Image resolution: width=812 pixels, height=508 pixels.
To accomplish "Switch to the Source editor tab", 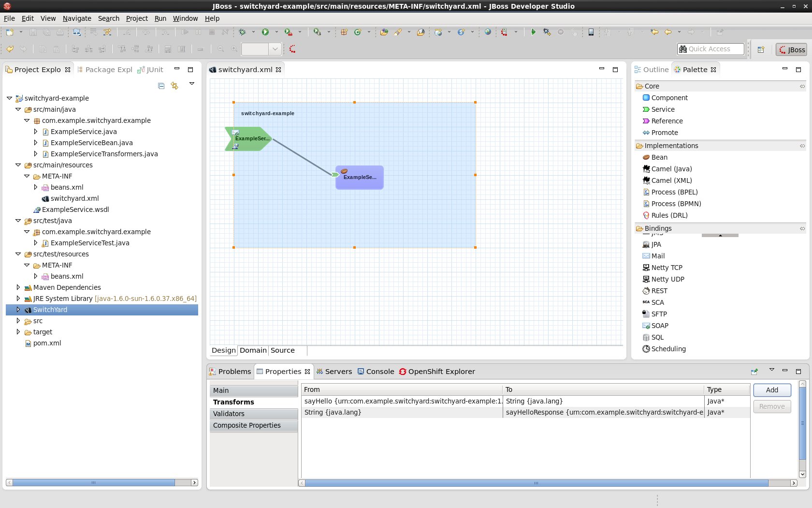I will [x=283, y=350].
